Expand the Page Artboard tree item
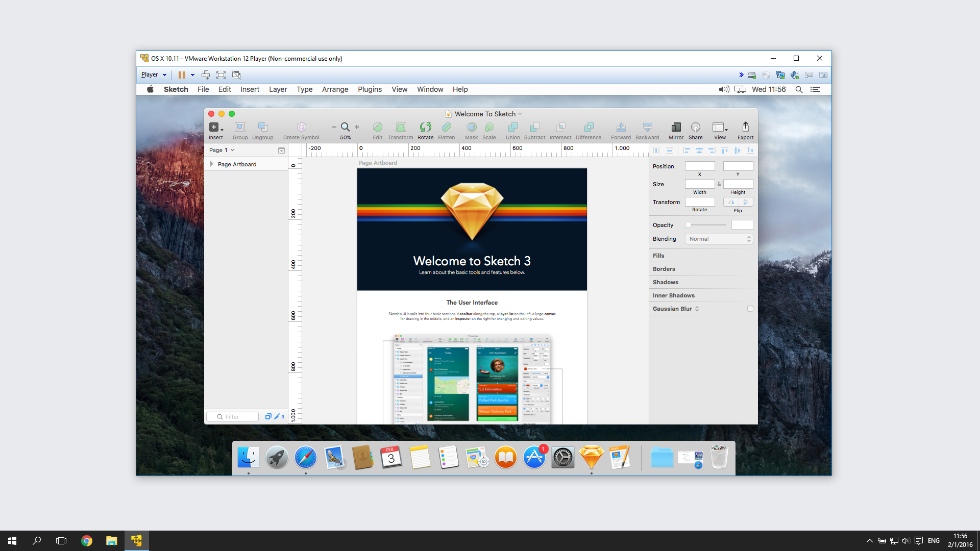Image resolution: width=980 pixels, height=551 pixels. [211, 164]
